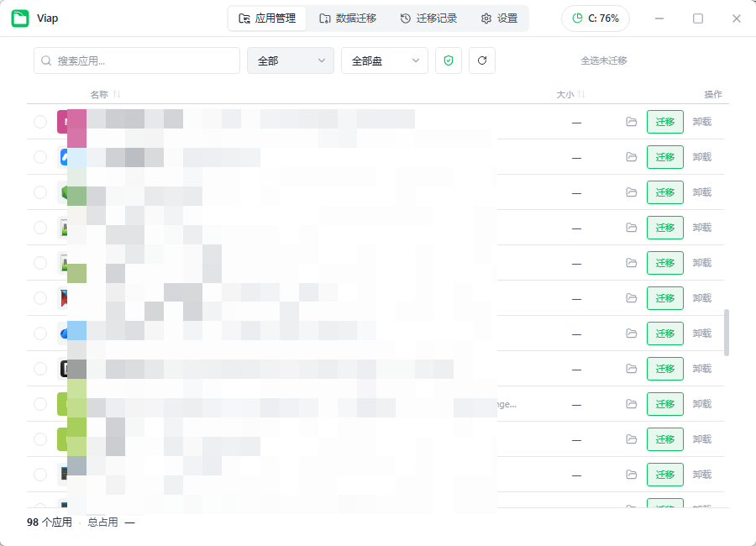Viewport: 756px width, 546px height.
Task: Click the Viap logo icon
Action: click(20, 18)
